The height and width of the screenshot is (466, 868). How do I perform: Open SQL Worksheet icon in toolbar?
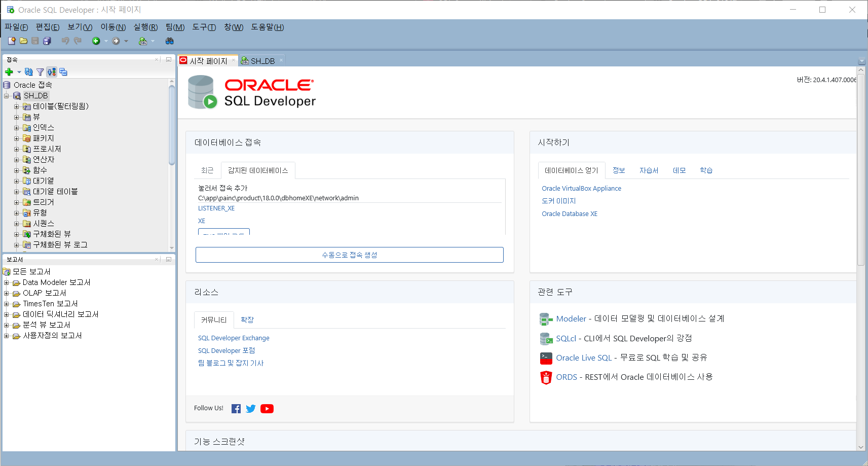143,41
